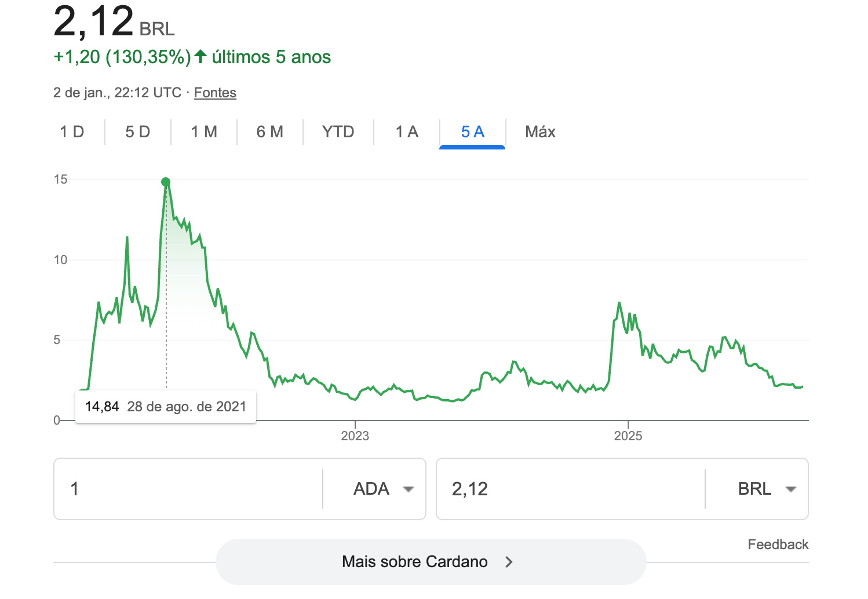Select the 1 A time range tab
The height and width of the screenshot is (599, 868).
[407, 132]
